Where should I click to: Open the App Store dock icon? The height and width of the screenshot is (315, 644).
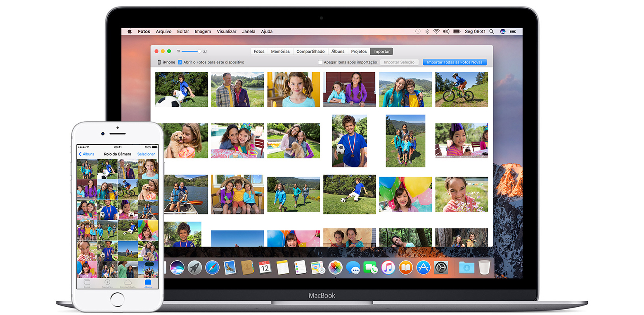click(x=423, y=268)
